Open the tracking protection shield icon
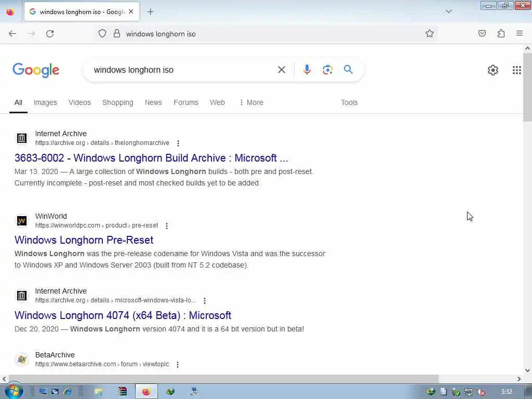The height and width of the screenshot is (399, 532). [x=102, y=33]
